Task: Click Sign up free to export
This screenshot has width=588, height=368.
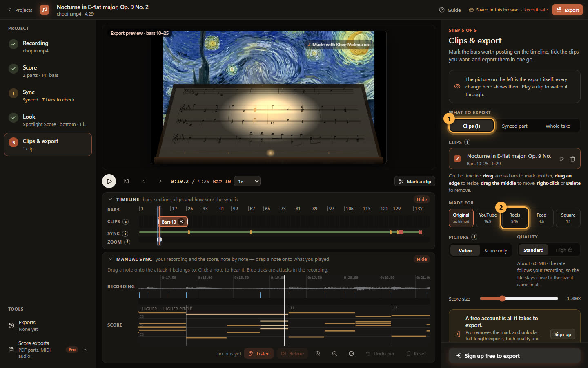Action: click(x=514, y=356)
